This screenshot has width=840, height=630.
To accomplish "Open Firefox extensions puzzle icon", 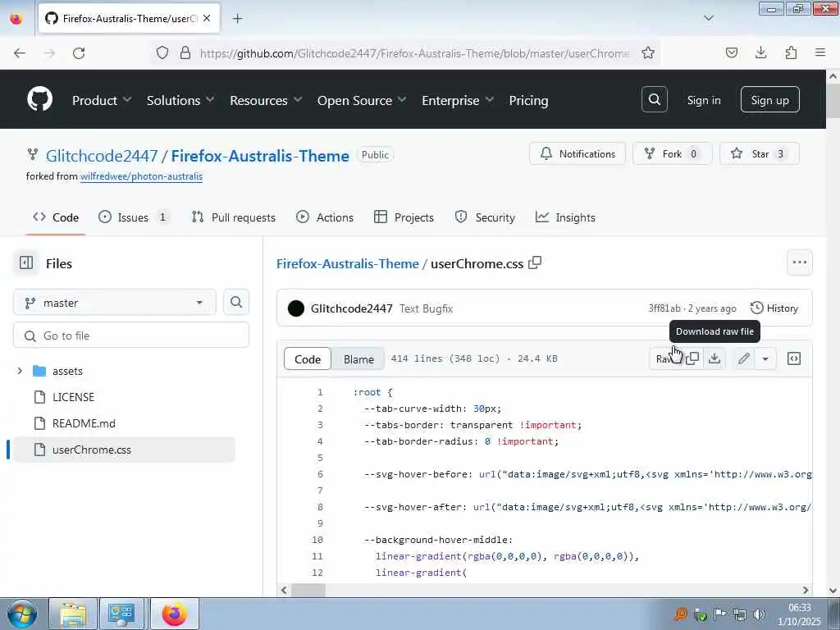I will pyautogui.click(x=791, y=52).
